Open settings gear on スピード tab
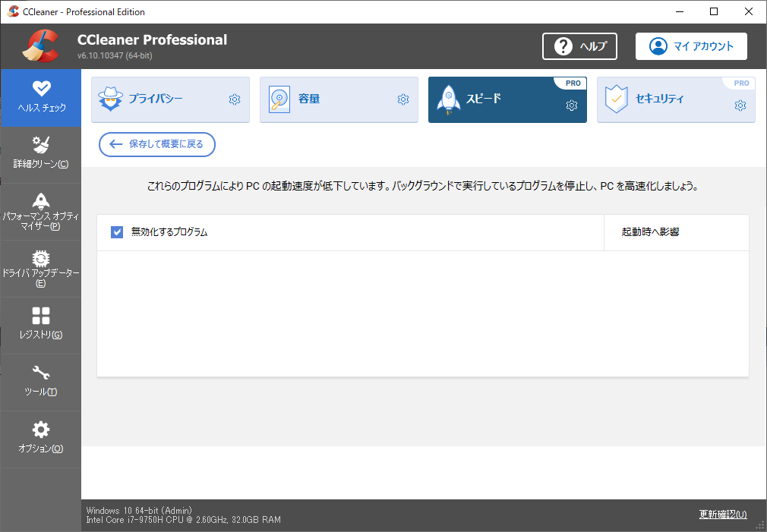This screenshot has height=532, width=767. click(x=571, y=105)
